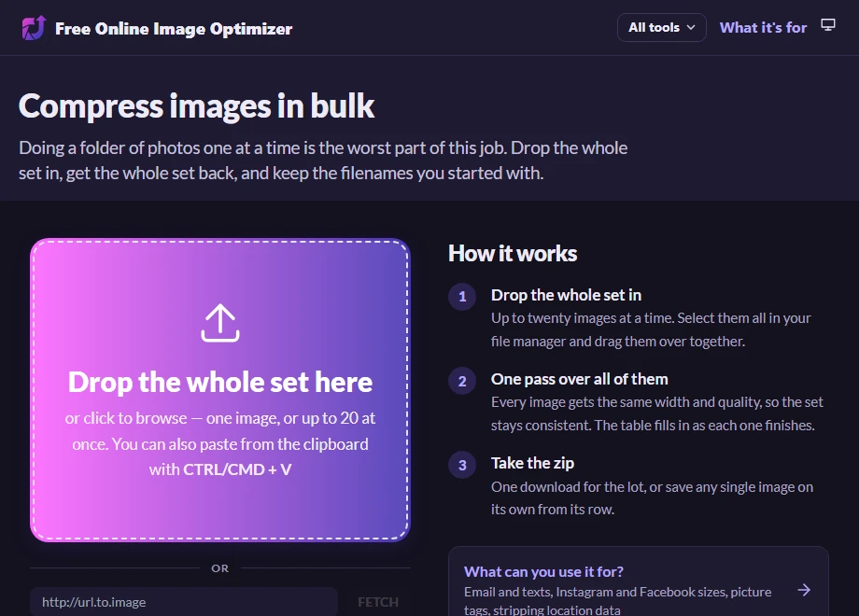This screenshot has width=859, height=616.
Task: Click the Compress images in bulk heading
Action: [196, 105]
